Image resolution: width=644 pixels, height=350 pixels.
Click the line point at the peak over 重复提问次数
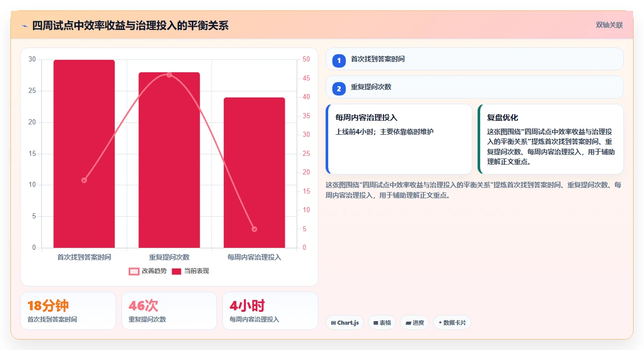click(x=169, y=75)
